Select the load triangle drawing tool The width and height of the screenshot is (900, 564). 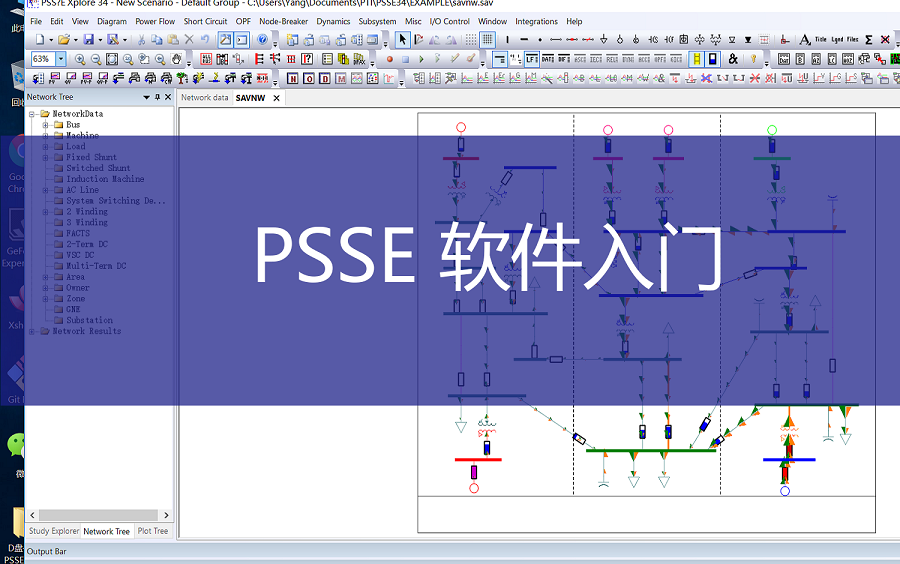(x=604, y=39)
